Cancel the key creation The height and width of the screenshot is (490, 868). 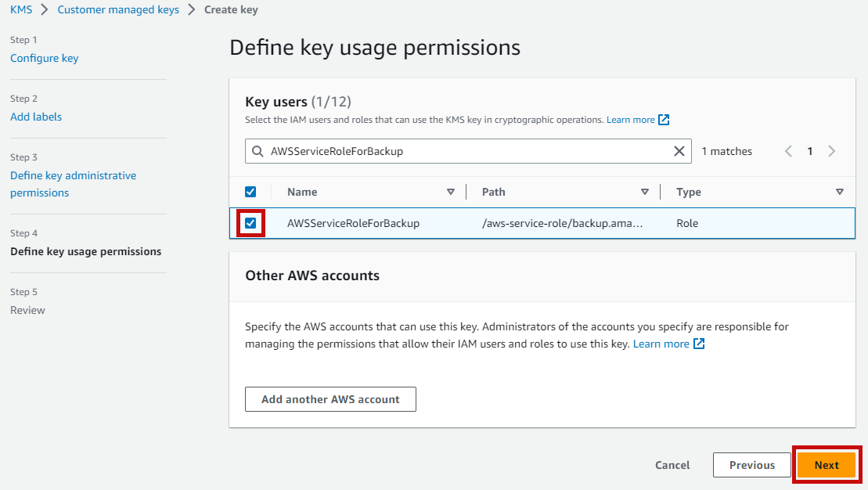point(672,465)
